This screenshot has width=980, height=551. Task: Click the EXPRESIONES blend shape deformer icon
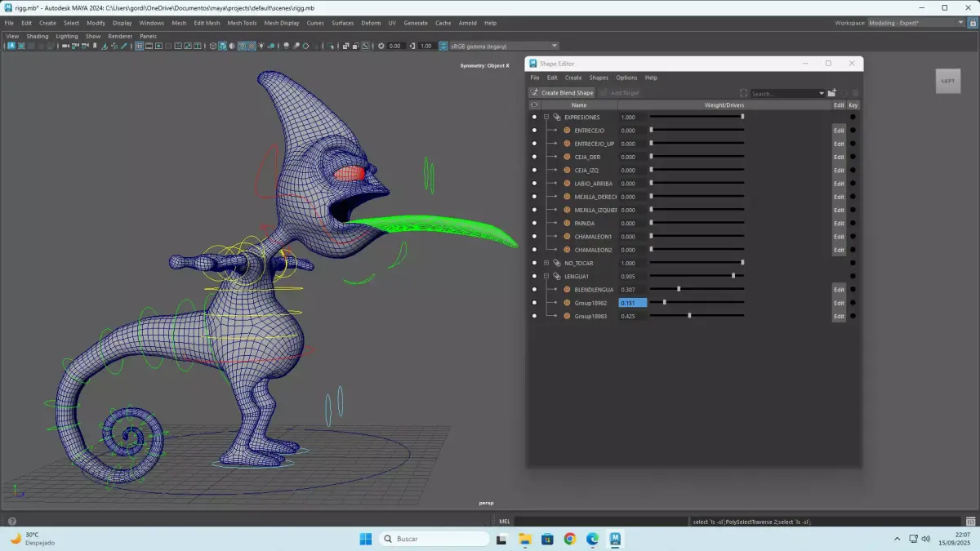557,117
